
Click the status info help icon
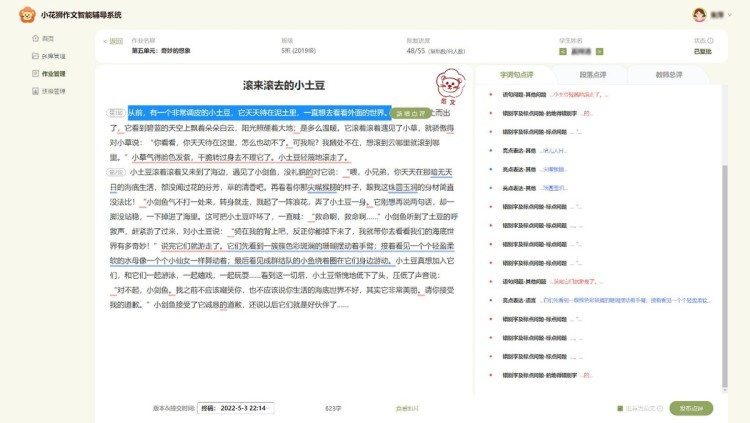(x=712, y=41)
